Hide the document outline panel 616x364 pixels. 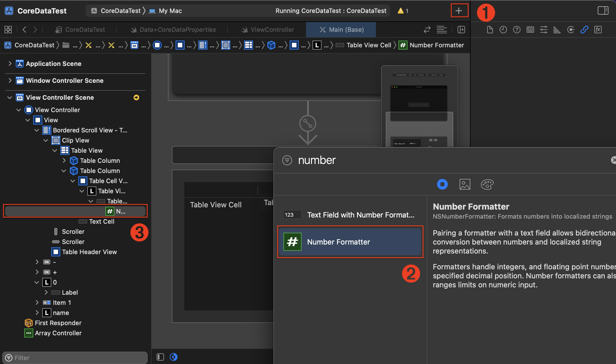pos(160,357)
